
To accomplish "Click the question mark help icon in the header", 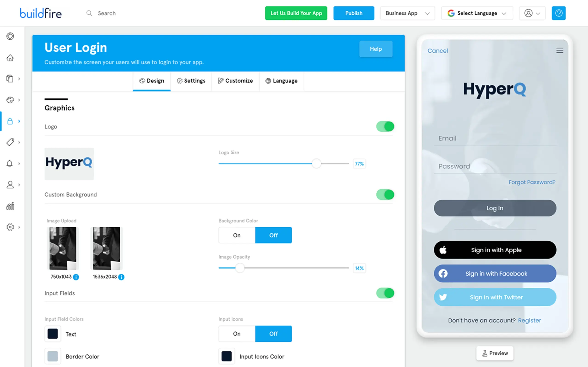I will (558, 13).
